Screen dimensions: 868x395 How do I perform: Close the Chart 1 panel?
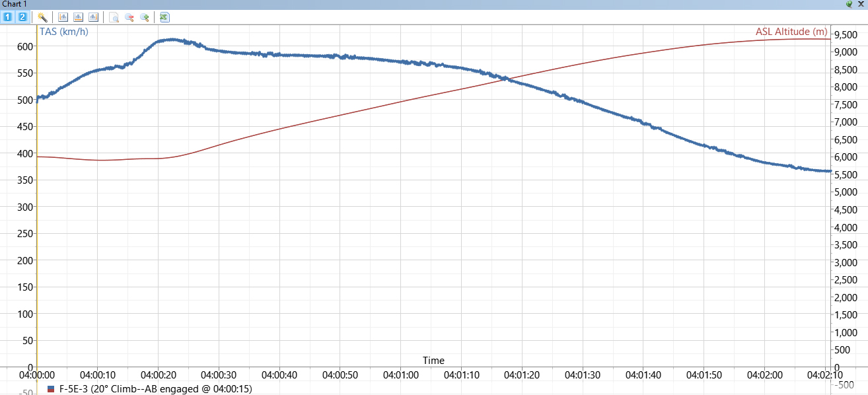click(861, 4)
